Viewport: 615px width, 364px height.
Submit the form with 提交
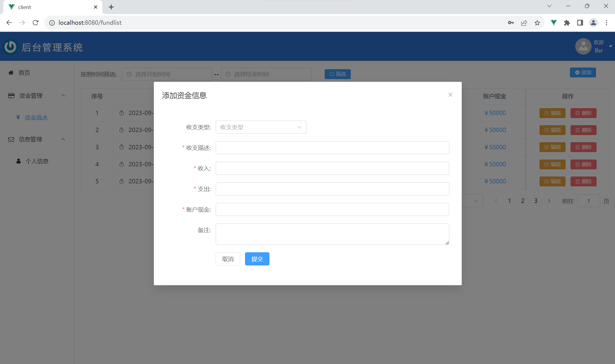(257, 259)
